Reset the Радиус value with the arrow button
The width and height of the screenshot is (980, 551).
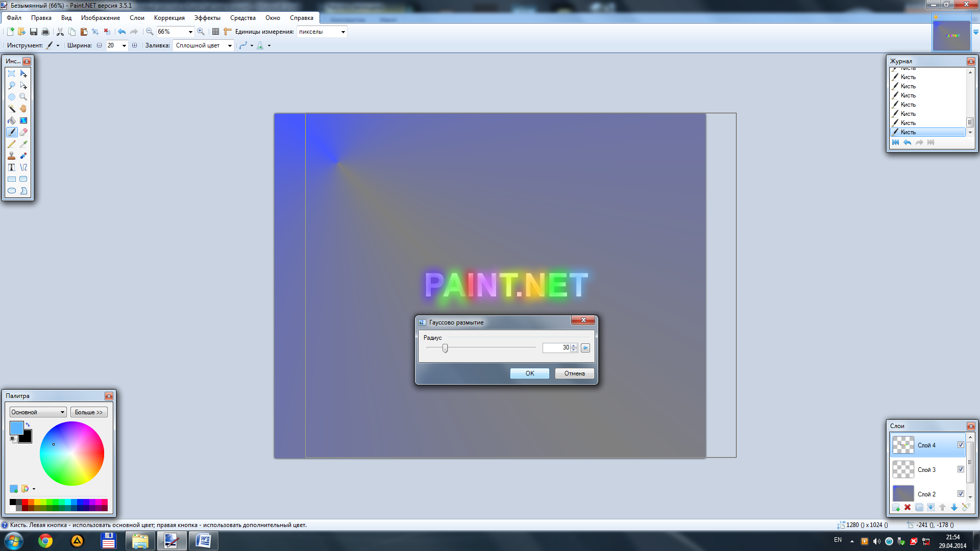585,348
